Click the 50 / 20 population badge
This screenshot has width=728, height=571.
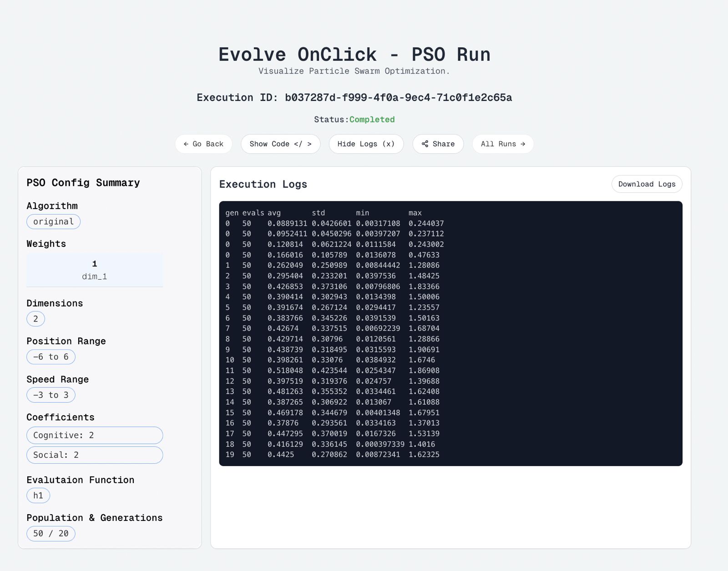click(x=51, y=533)
